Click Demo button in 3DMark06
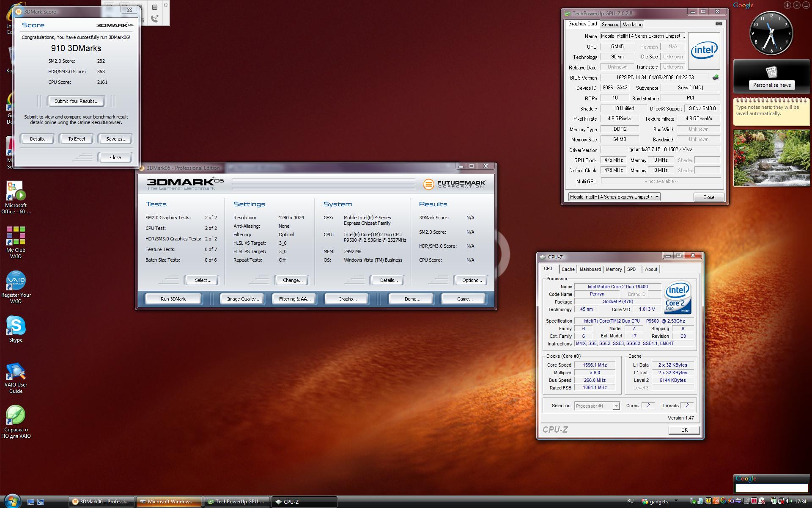The height and width of the screenshot is (508, 812). tap(412, 299)
